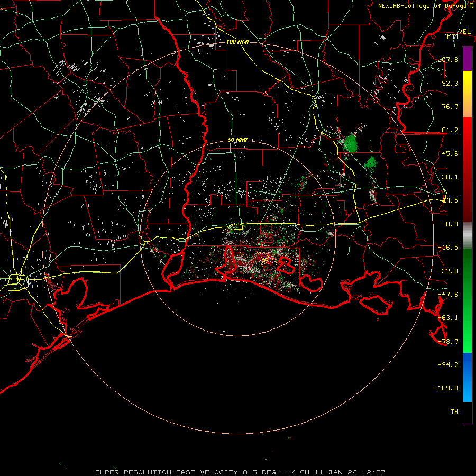Click the 100 NMI range ring label
This screenshot has width=476, height=476.
coord(237,42)
